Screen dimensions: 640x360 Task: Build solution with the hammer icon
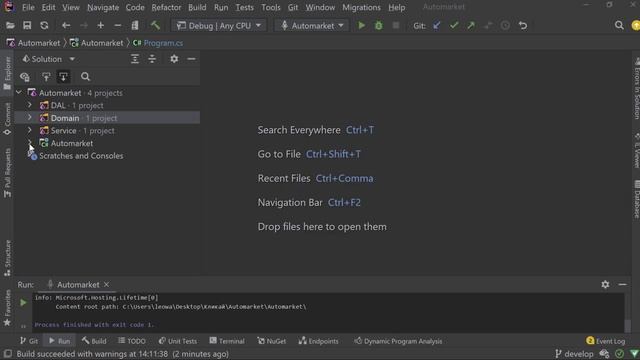pyautogui.click(x=155, y=26)
